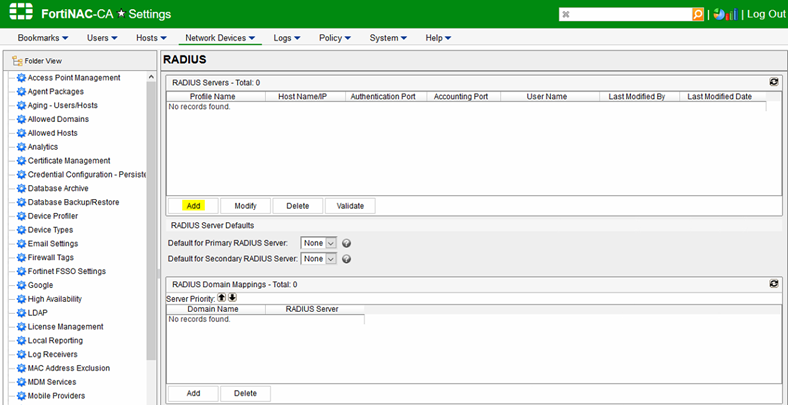Sort by Host Name/IP column header
The image size is (788, 405).
(x=303, y=96)
